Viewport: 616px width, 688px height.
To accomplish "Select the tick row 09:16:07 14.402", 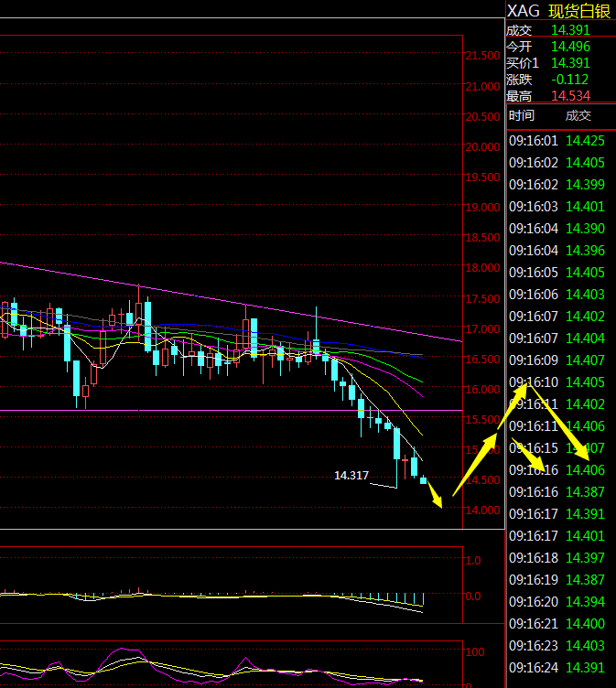I will 557,317.
